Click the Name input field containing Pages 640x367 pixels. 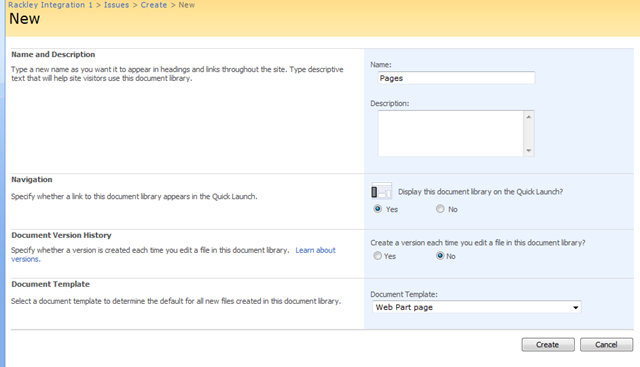(x=456, y=78)
